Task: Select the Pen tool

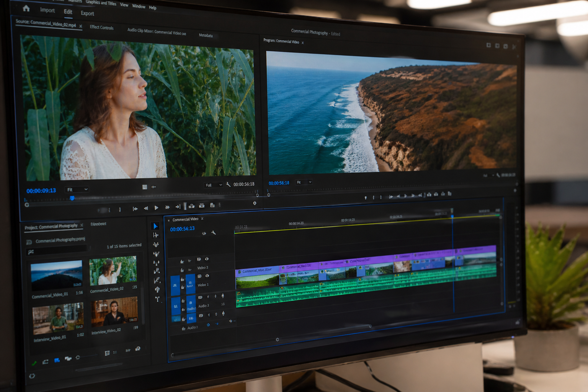Action: (x=157, y=271)
